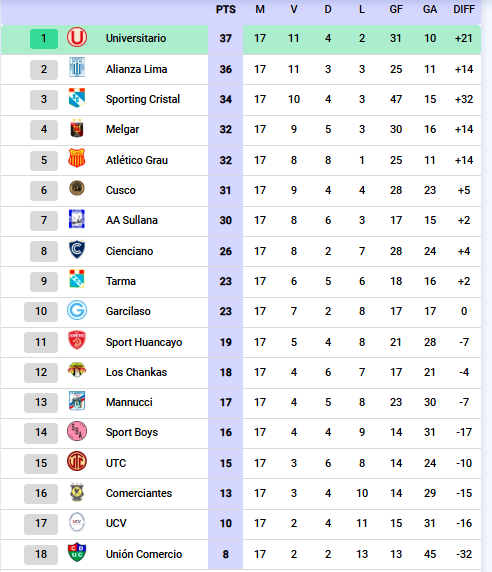The height and width of the screenshot is (572, 492).
Task: Sort by DIFF column header
Action: pos(464,9)
